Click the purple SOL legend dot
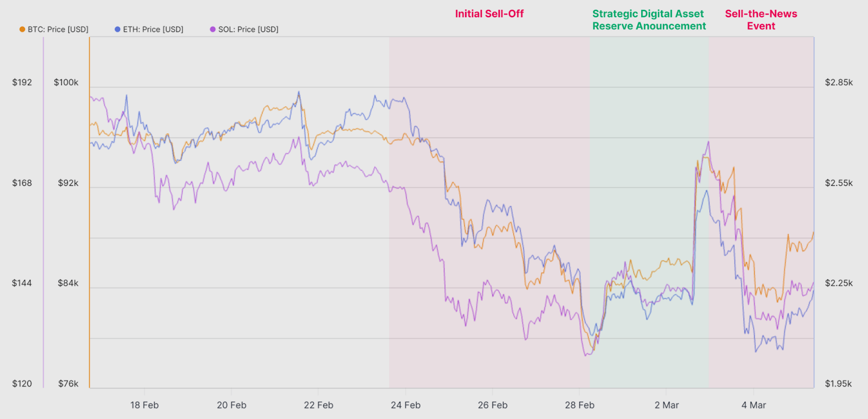 click(x=213, y=29)
